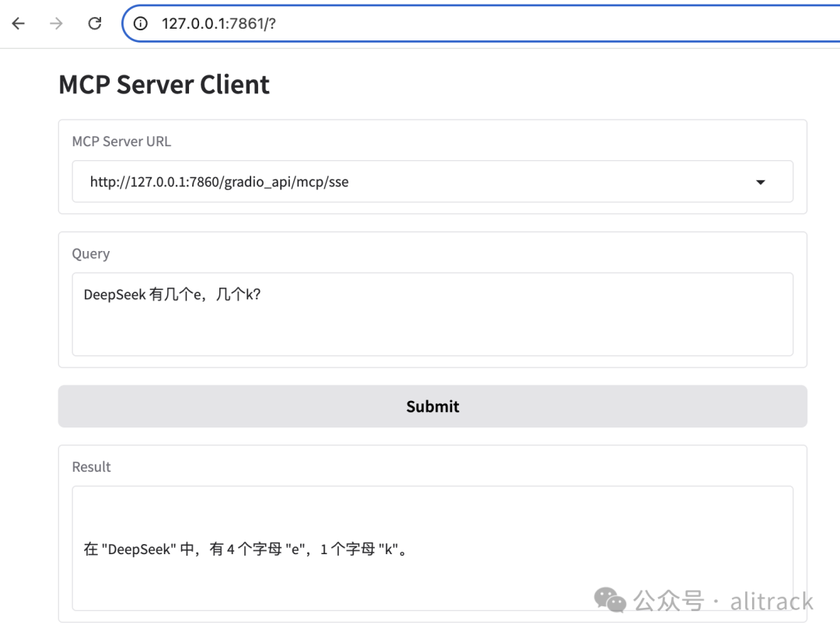This screenshot has width=840, height=635.
Task: Expand the MCP Server URL dropdown arrow
Action: tap(760, 182)
